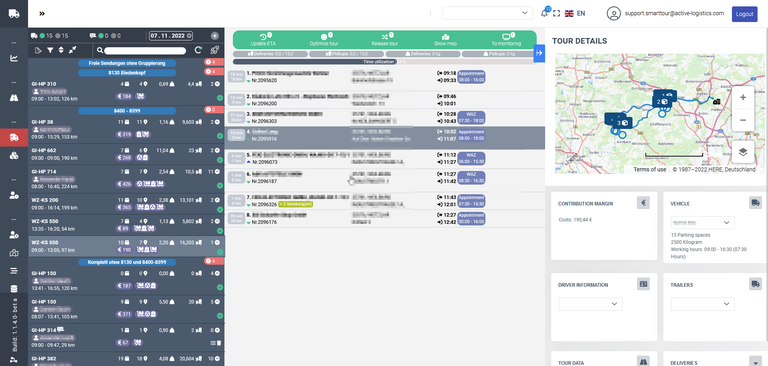The width and height of the screenshot is (768, 366).
Task: Select the 8400 - 8599 group header
Action: (127, 111)
